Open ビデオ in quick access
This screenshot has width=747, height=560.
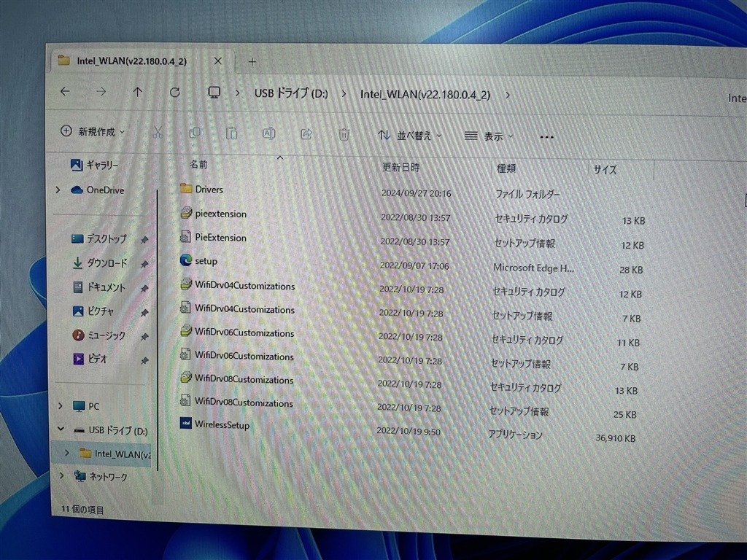90,359
